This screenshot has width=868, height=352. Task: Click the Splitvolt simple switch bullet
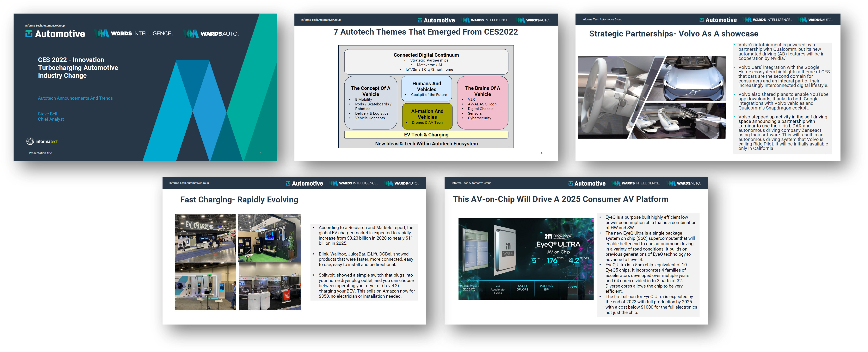pos(364,286)
